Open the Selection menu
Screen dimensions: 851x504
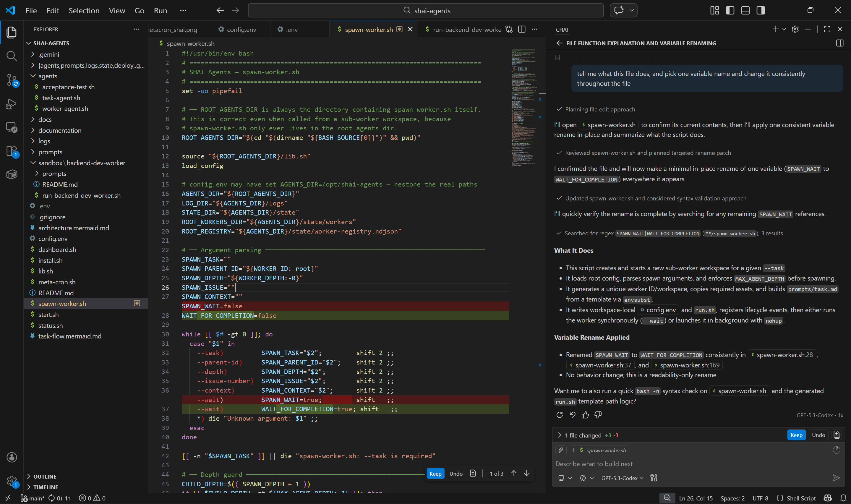point(84,11)
